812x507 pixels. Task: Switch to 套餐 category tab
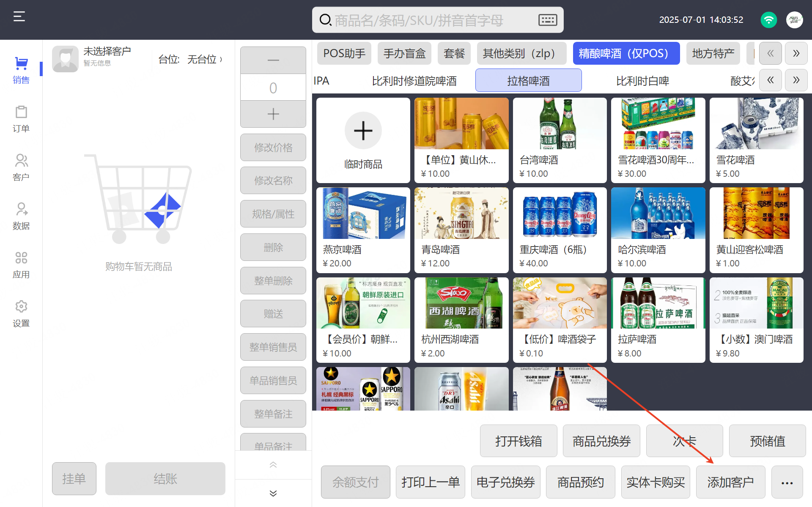point(454,53)
